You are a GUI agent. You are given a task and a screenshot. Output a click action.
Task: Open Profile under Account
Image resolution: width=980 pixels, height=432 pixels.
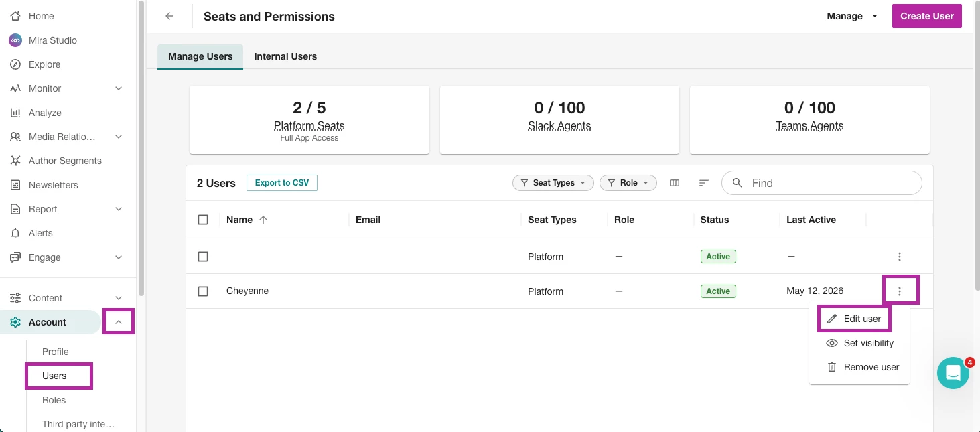click(56, 352)
